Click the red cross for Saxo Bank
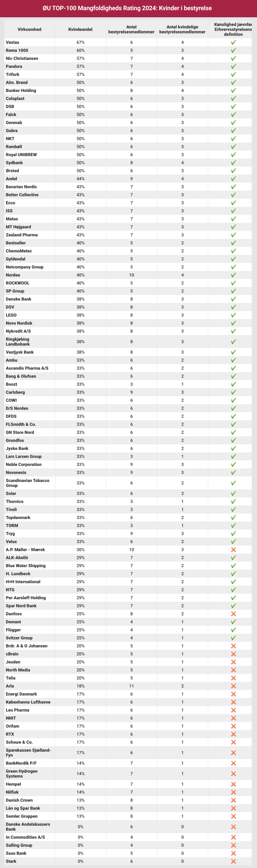Image resolution: width=257 pixels, height=868 pixels. (233, 853)
